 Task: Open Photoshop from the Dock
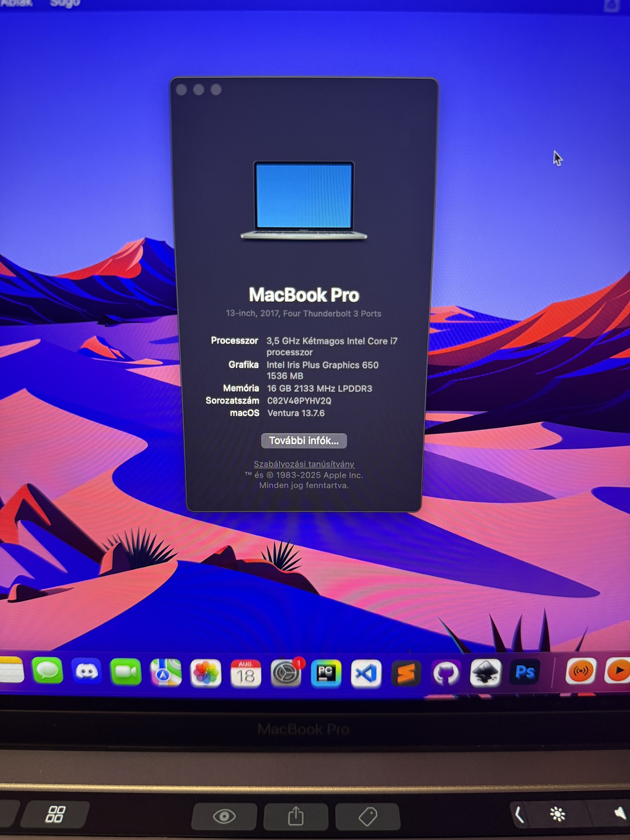(x=525, y=672)
